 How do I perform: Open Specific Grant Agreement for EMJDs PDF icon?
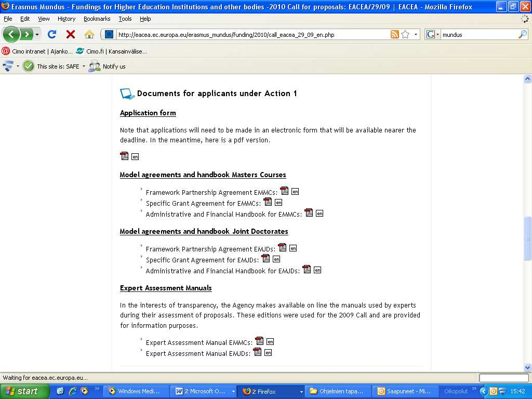click(x=265, y=258)
